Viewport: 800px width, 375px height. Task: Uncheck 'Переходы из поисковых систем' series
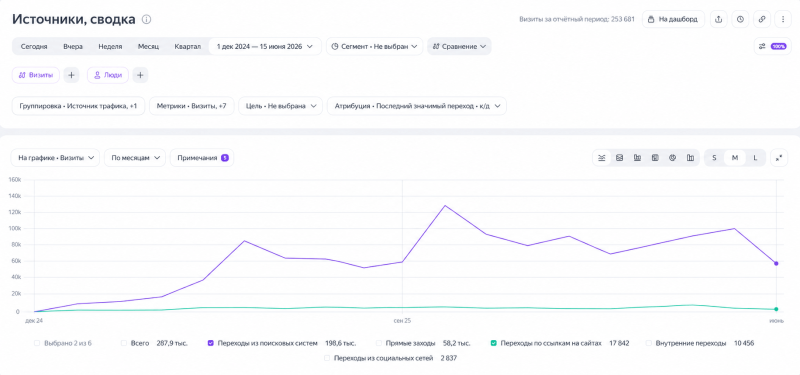210,343
